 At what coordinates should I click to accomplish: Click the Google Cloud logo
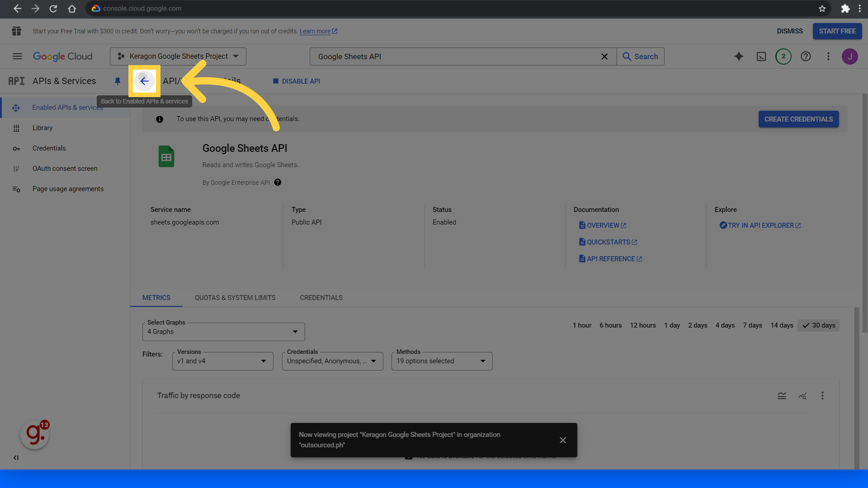click(62, 56)
